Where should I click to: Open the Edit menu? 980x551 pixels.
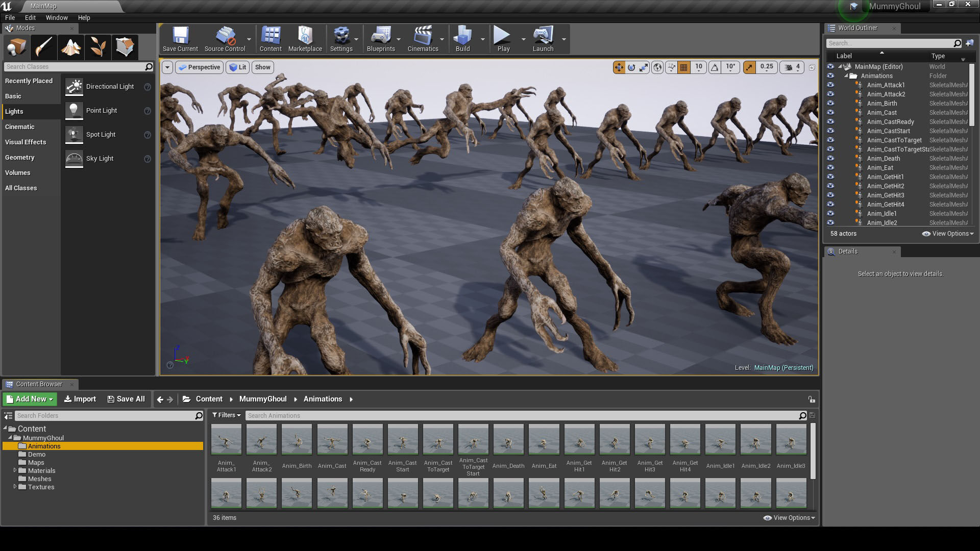pyautogui.click(x=30, y=17)
